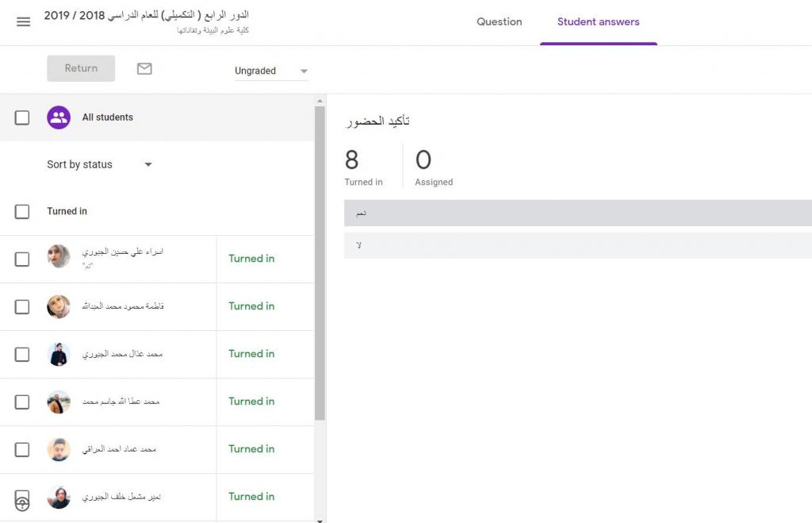Viewport: 812px width, 523px height.
Task: Click Turned in status for محمد عماد احمد العراقي
Action: coord(251,449)
